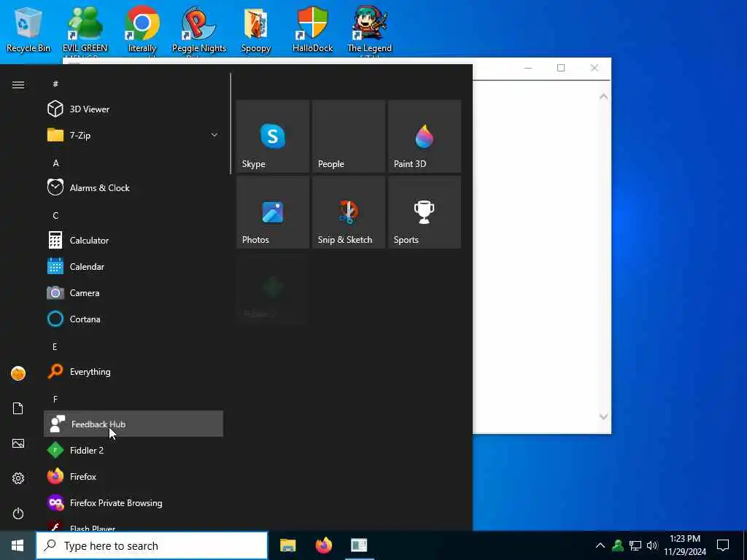Select the Spoopy desktop icon
This screenshot has width=747, height=560.
256,29
